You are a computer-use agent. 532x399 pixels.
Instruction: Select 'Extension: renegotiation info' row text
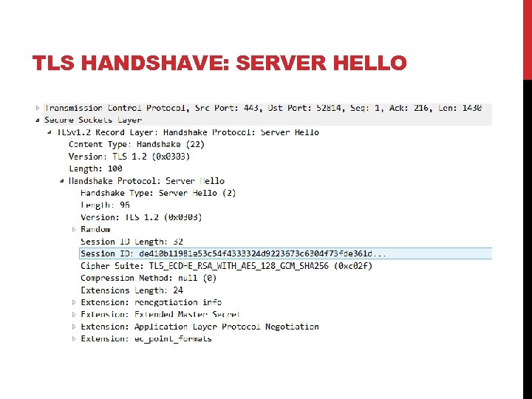click(151, 302)
